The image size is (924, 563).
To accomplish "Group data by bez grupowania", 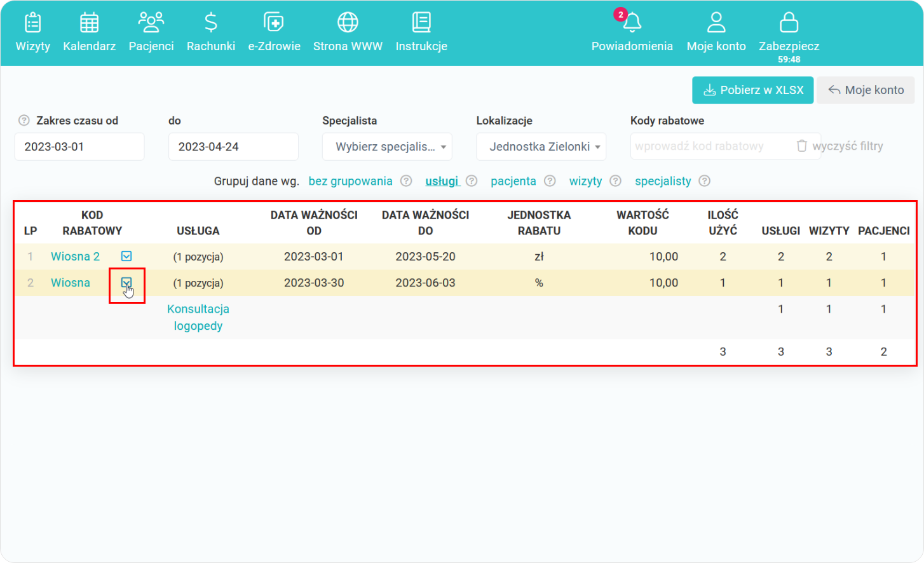I will (x=351, y=181).
